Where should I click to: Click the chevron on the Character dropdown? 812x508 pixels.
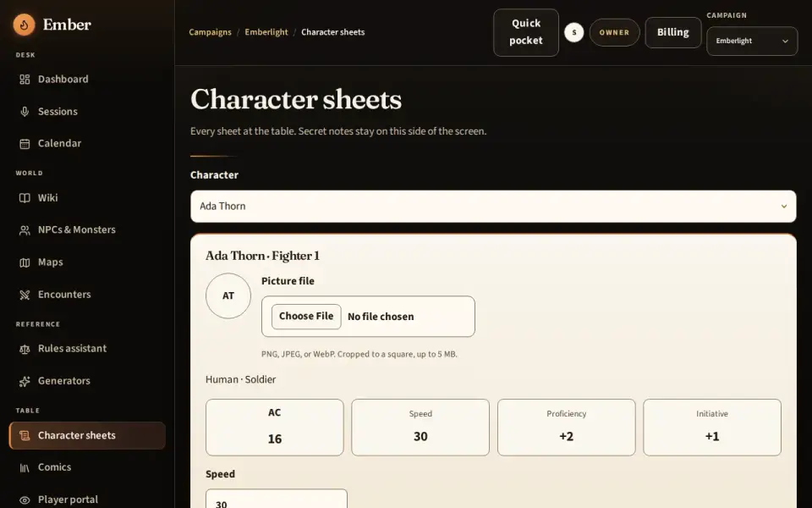784,207
